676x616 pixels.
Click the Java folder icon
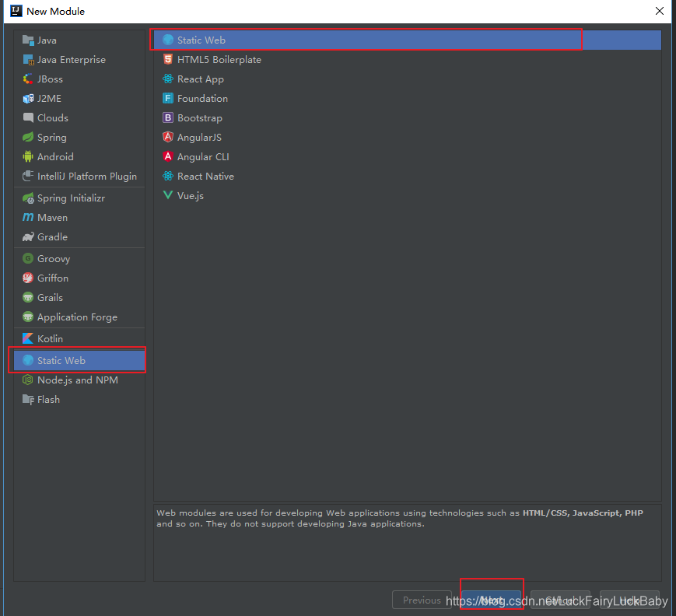point(28,40)
